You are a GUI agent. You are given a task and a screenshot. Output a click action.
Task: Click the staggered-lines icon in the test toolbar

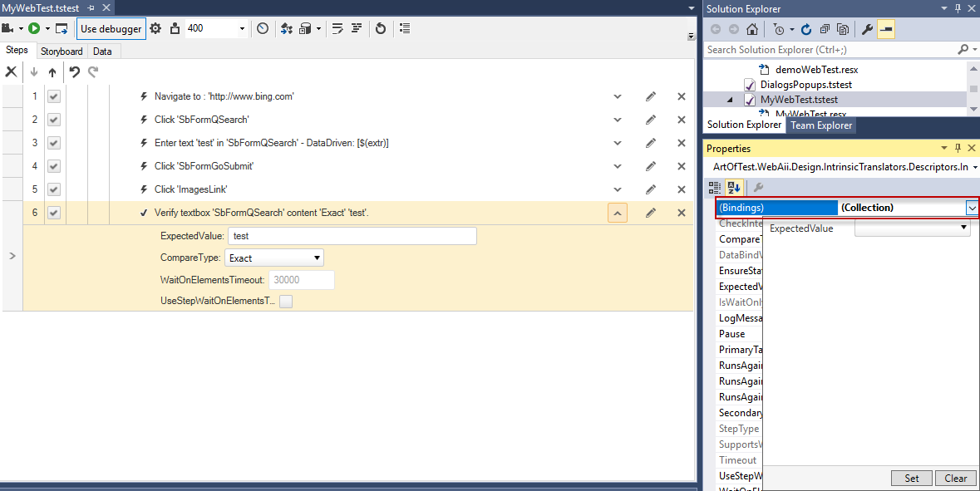pyautogui.click(x=357, y=28)
